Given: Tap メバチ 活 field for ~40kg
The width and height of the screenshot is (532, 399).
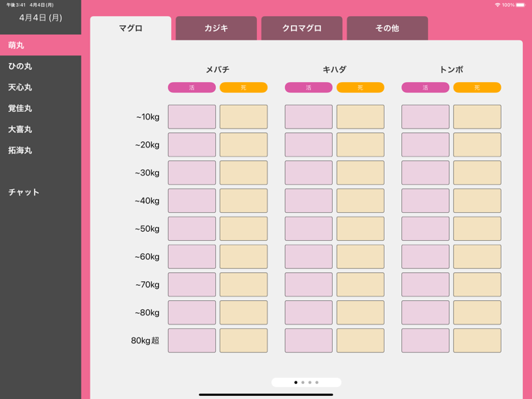Looking at the screenshot, I should coord(192,201).
